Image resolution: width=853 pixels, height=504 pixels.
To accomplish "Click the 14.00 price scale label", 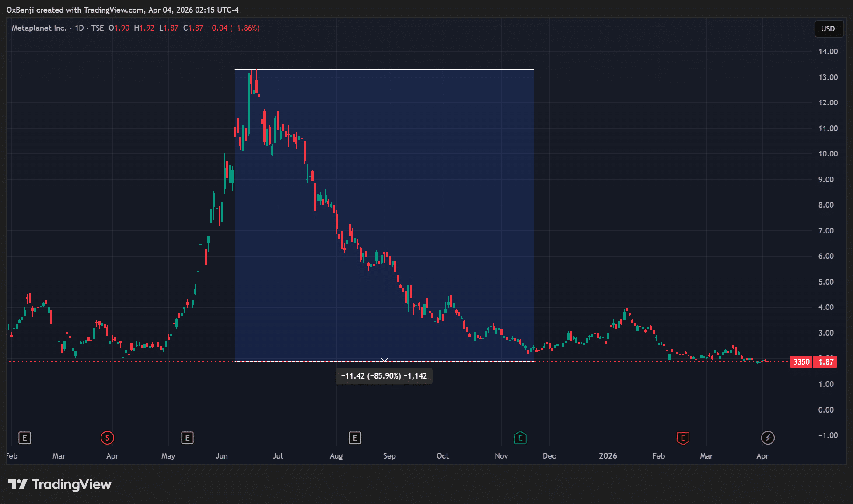I will pos(828,52).
